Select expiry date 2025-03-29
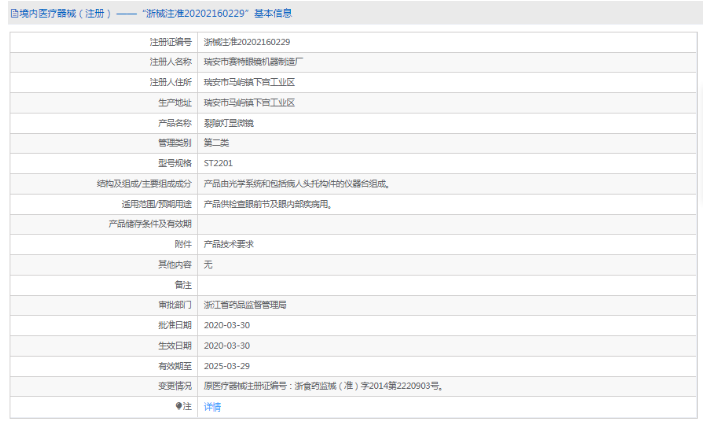 pyautogui.click(x=226, y=365)
